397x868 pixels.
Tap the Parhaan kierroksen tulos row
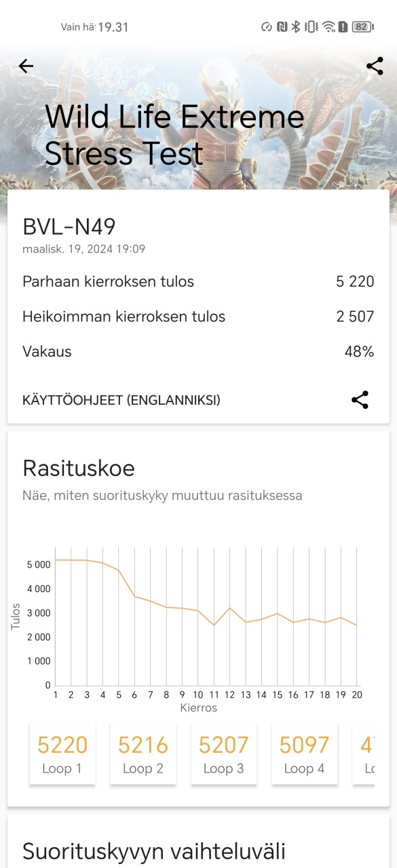coord(198,281)
